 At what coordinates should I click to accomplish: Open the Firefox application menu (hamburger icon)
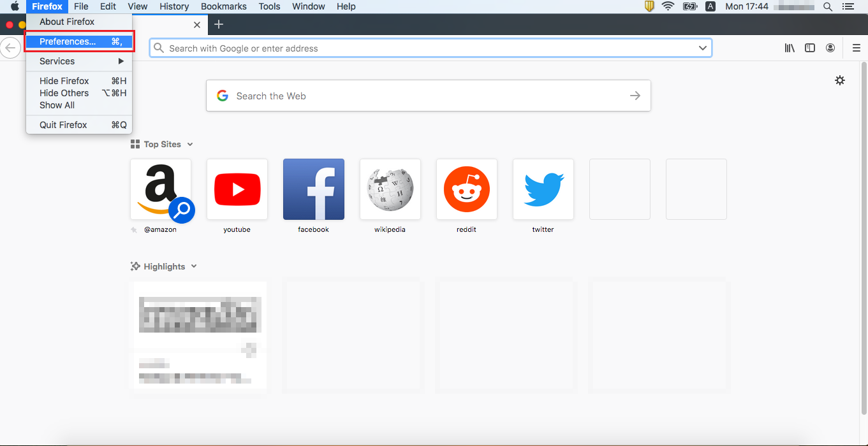click(857, 47)
